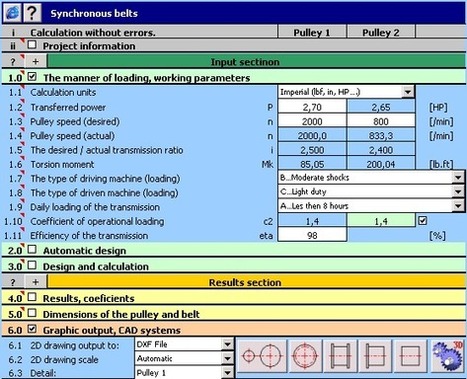Click the 'Input sectinon' green header
The width and height of the screenshot is (467, 379).
pos(256,62)
